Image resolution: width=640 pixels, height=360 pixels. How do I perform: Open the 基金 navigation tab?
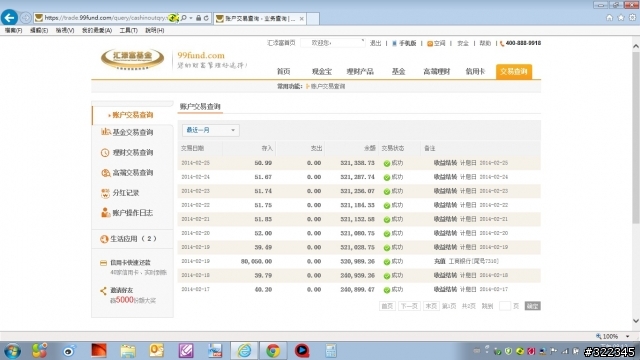398,71
